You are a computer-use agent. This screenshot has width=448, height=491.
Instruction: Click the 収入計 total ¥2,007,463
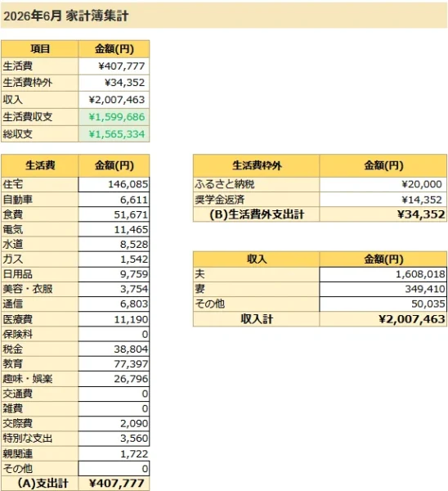click(383, 319)
